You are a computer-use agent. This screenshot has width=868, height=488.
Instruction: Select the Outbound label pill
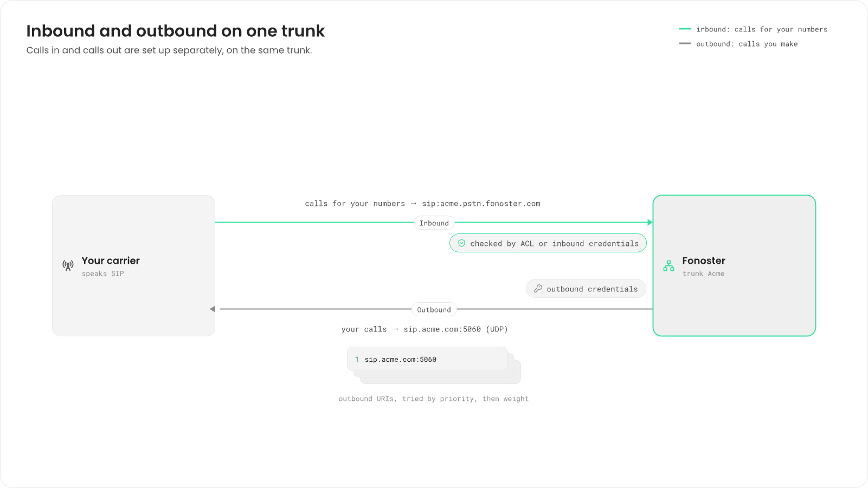coord(434,309)
